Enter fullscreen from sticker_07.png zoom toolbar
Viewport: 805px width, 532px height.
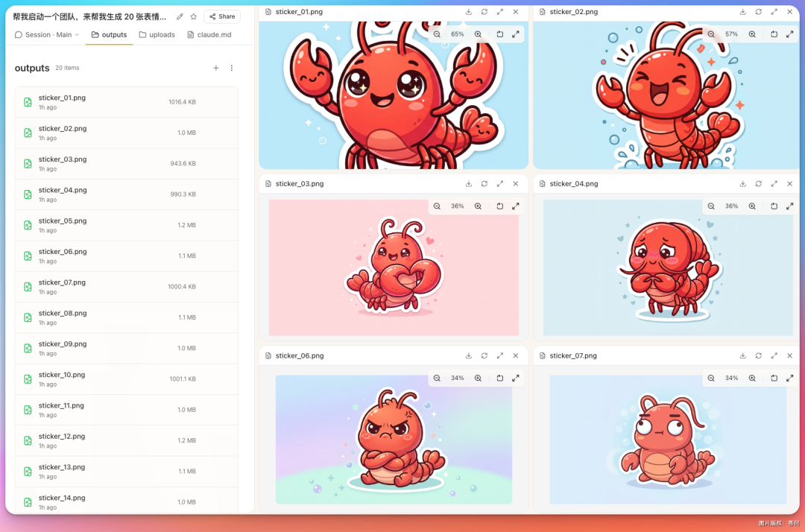pos(789,378)
